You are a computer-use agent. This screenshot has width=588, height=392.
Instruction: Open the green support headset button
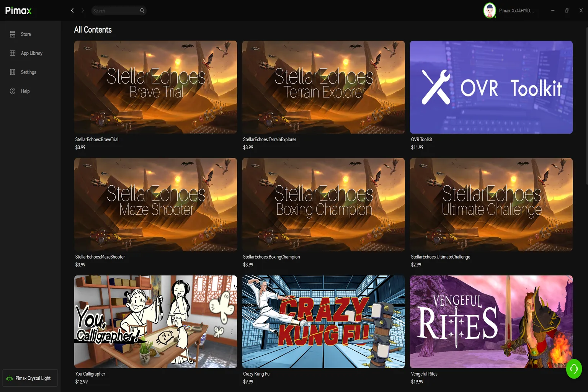pos(574,369)
